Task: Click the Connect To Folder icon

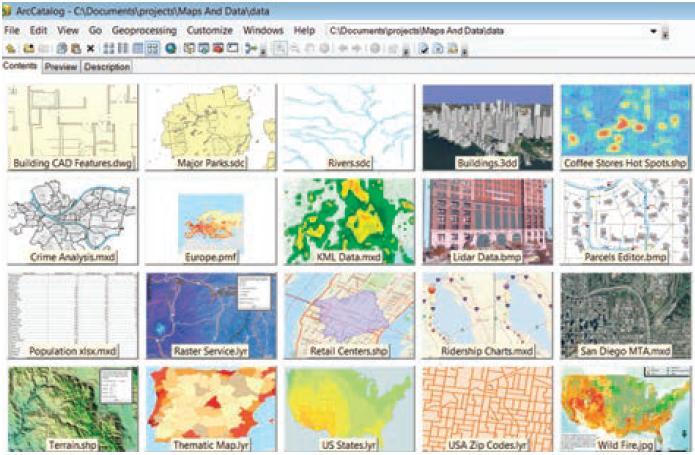Action: pos(29,48)
